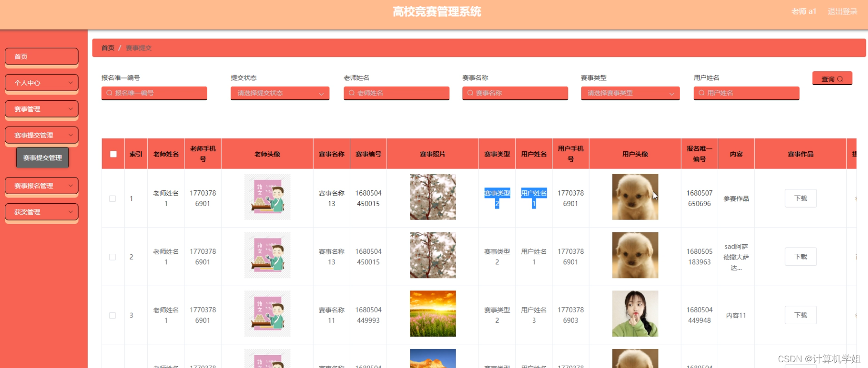
Task: Click the 赛事作品 column header
Action: click(x=801, y=154)
